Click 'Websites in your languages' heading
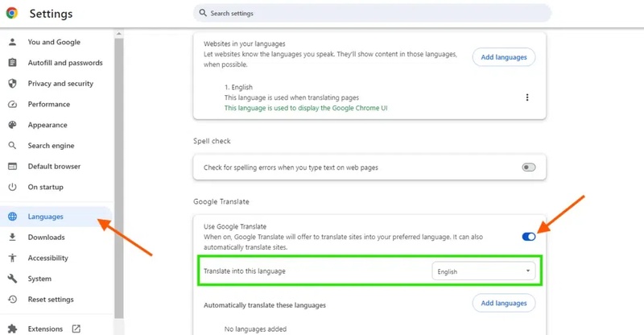Image resolution: width=644 pixels, height=335 pixels. [245, 43]
